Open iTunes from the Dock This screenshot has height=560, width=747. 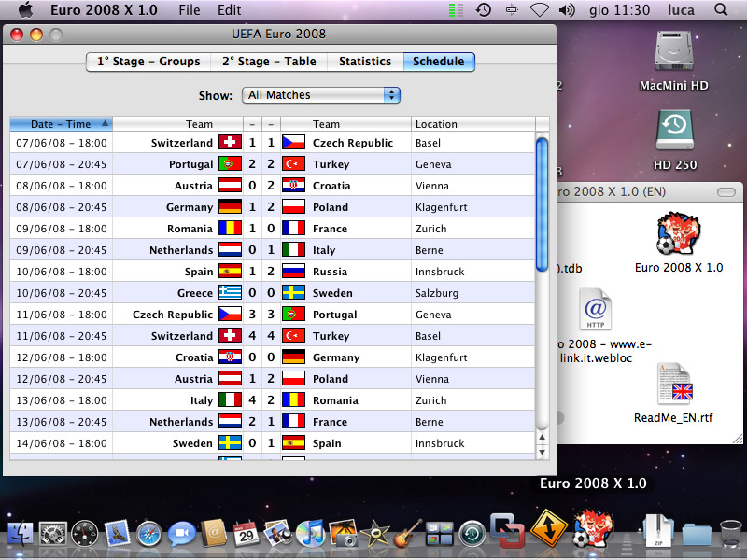[310, 533]
